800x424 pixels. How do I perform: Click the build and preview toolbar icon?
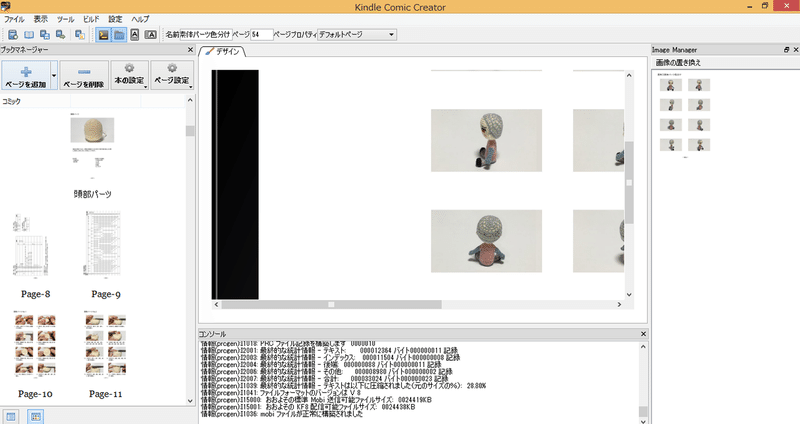(80, 35)
